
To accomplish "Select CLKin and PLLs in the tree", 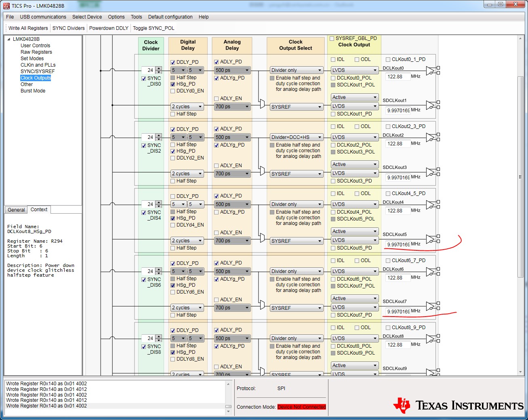I will (x=38, y=65).
